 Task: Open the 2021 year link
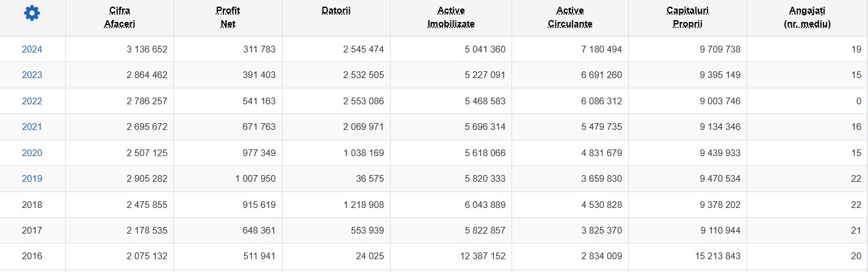(x=32, y=127)
